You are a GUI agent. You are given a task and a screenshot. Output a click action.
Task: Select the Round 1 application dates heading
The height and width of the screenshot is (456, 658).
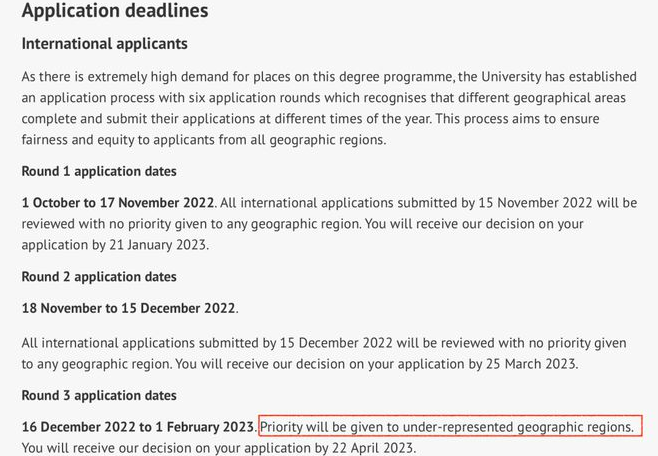[x=99, y=171]
